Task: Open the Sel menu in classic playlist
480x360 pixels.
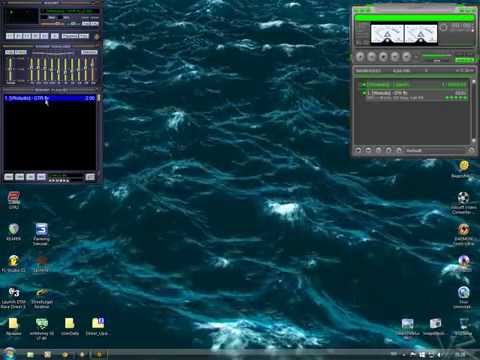Action: (x=30, y=177)
